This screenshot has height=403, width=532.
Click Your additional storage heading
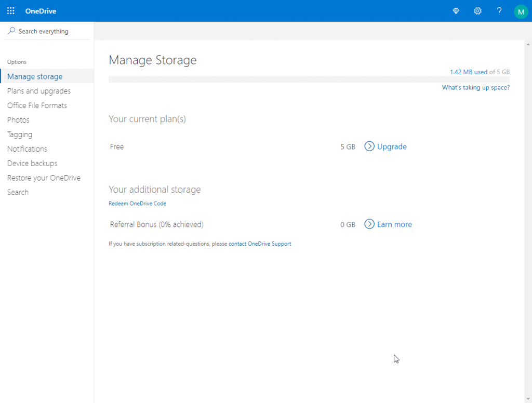coord(155,189)
